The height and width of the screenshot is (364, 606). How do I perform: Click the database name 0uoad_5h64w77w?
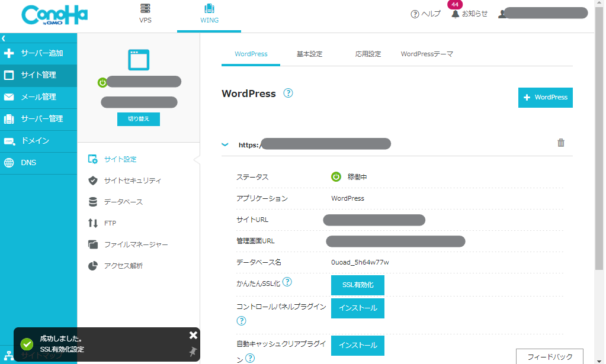[360, 262]
